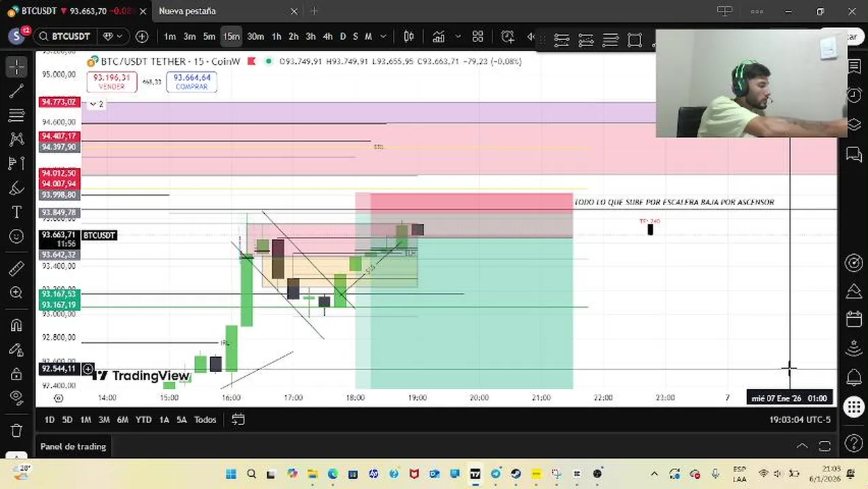
Task: Click the red flag next to CoinW
Action: [x=251, y=61]
